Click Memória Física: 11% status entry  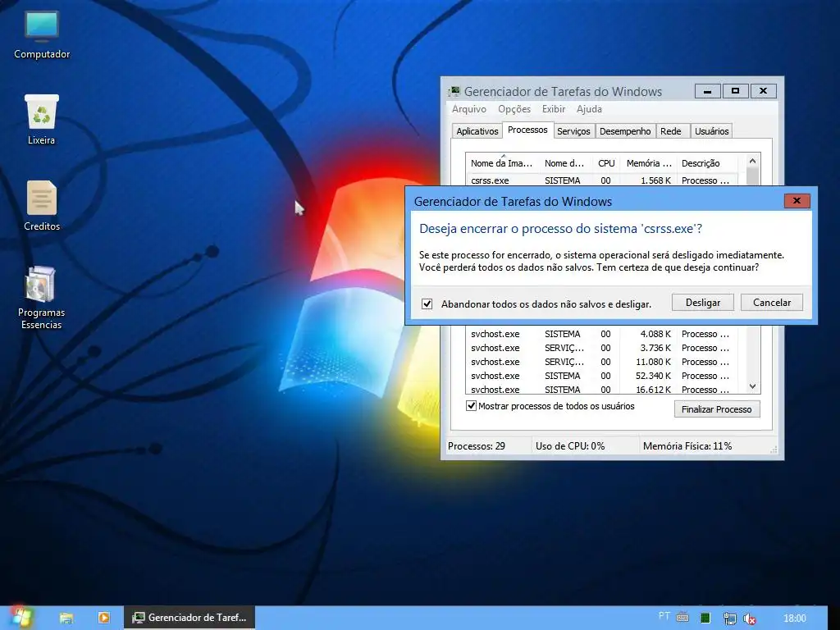point(687,445)
